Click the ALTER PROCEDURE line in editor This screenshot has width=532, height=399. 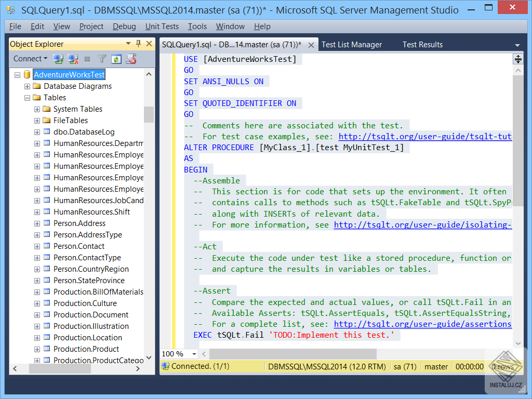point(294,148)
